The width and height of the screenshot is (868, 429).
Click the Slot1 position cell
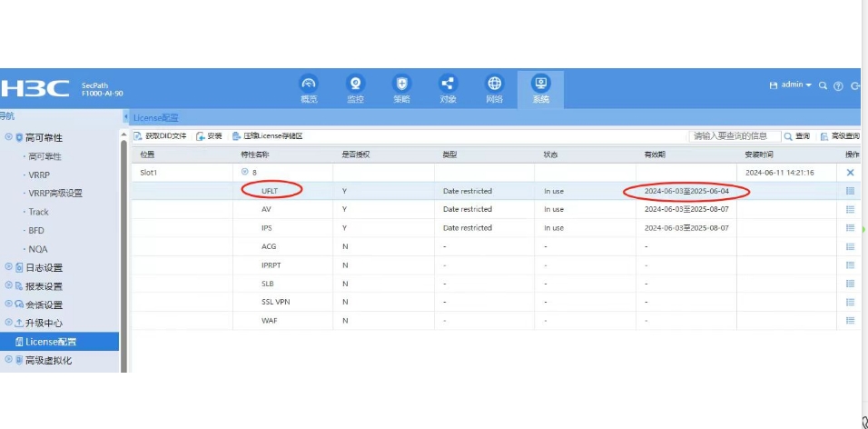149,173
